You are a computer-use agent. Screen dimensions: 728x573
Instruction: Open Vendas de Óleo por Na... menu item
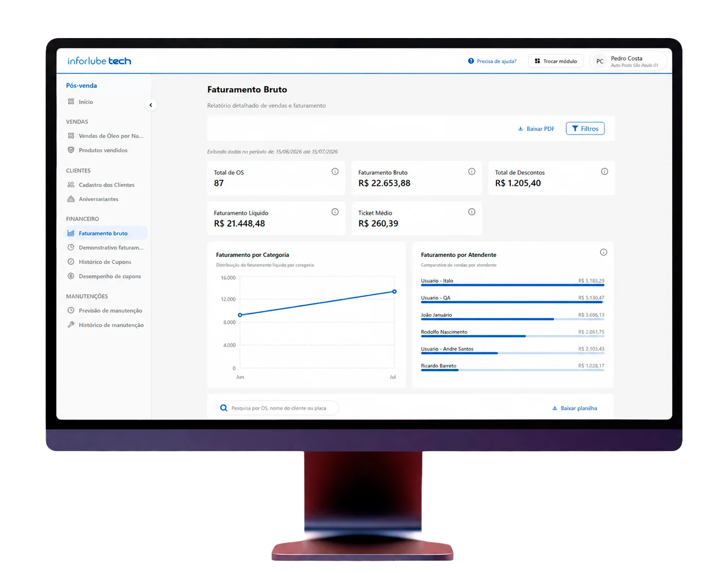[x=106, y=136]
